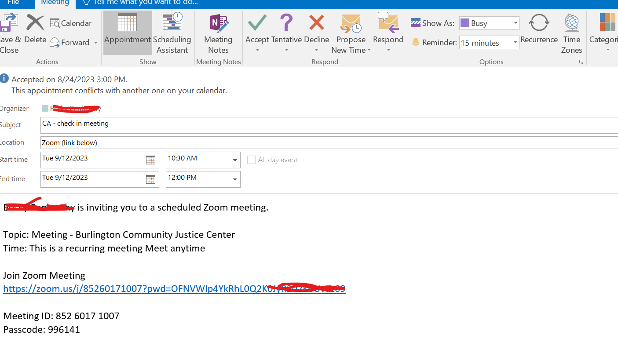Screen dimensions: 618x364
Task: Open the Zoom meeting hyperlink
Action: pos(174,289)
